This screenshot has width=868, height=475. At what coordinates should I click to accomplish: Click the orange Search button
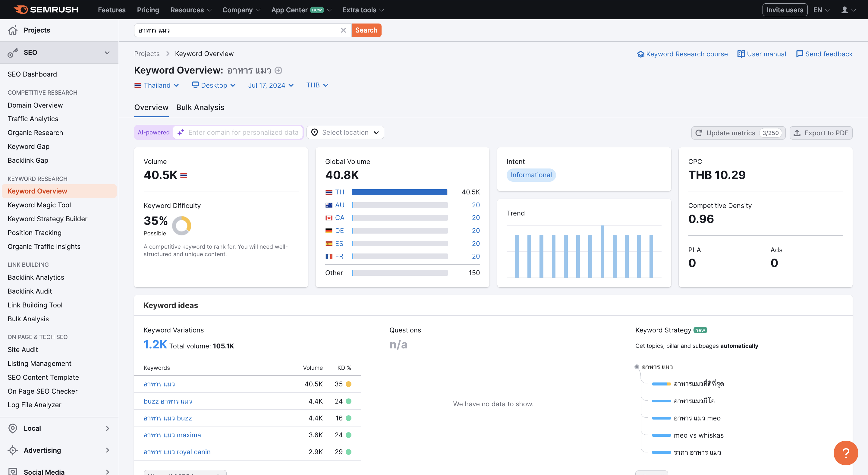(366, 30)
